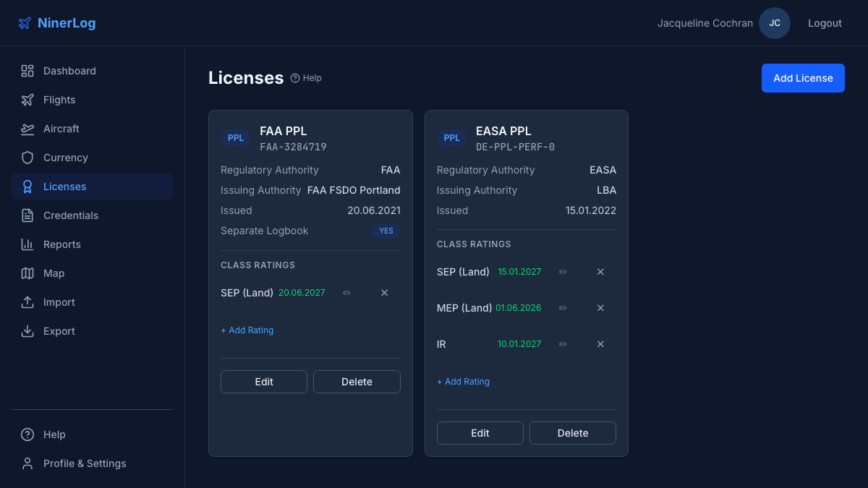Open the Export page
This screenshot has width=868, height=488.
pyautogui.click(x=92, y=331)
